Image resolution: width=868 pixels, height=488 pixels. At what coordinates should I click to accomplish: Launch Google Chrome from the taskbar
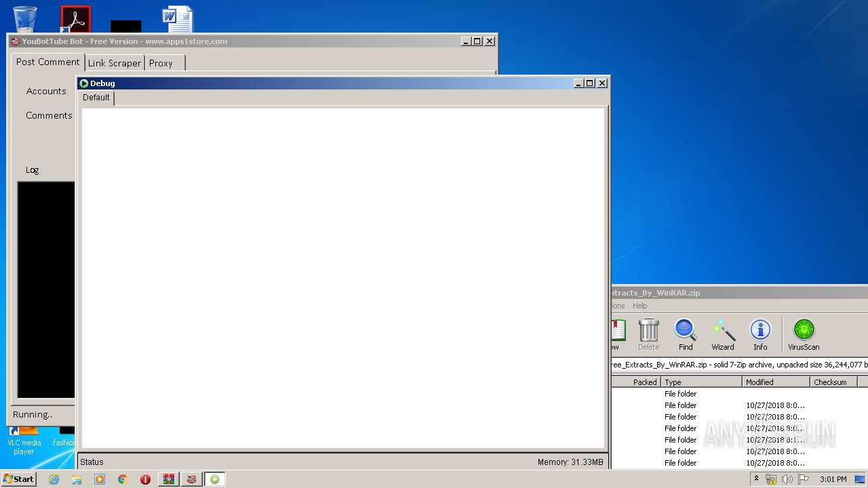(122, 479)
